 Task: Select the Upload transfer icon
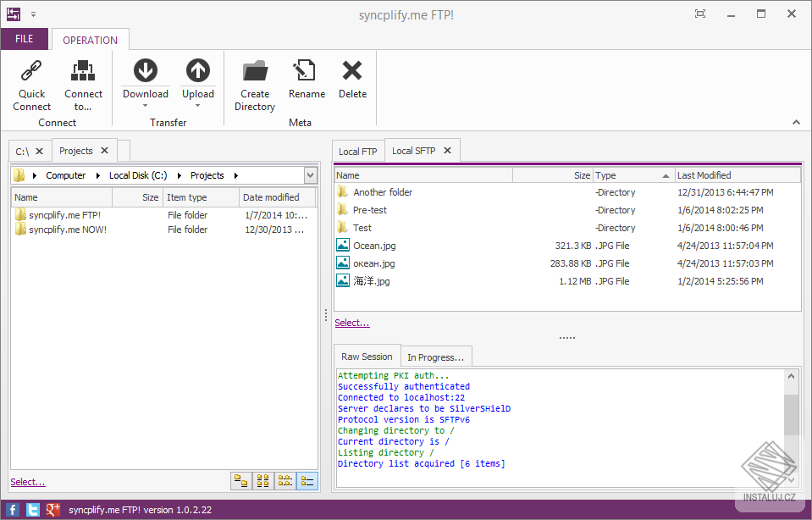point(197,72)
